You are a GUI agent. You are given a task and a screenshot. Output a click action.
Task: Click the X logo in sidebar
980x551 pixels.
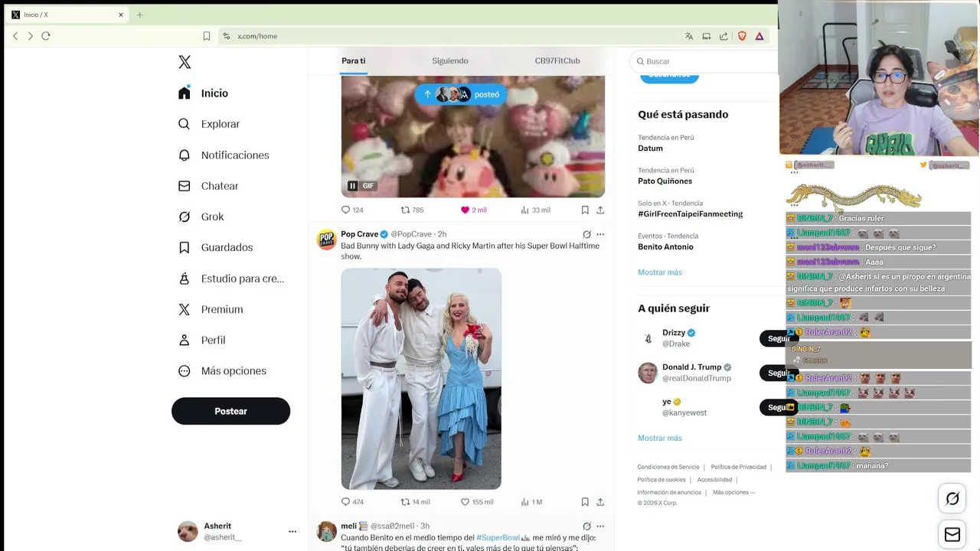pos(185,62)
